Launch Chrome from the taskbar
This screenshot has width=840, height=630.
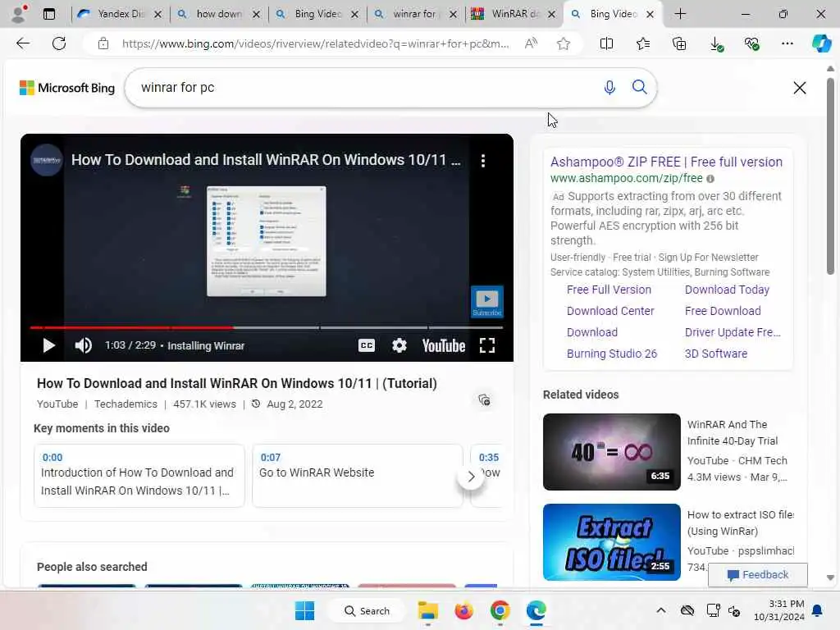500,610
